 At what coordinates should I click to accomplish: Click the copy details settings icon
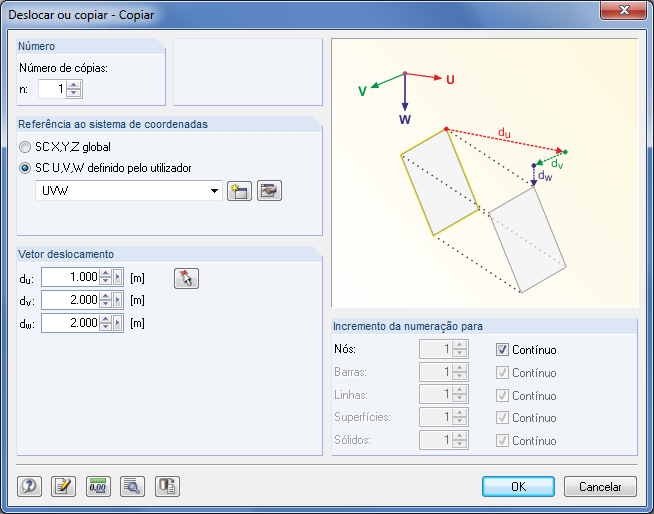[167, 486]
